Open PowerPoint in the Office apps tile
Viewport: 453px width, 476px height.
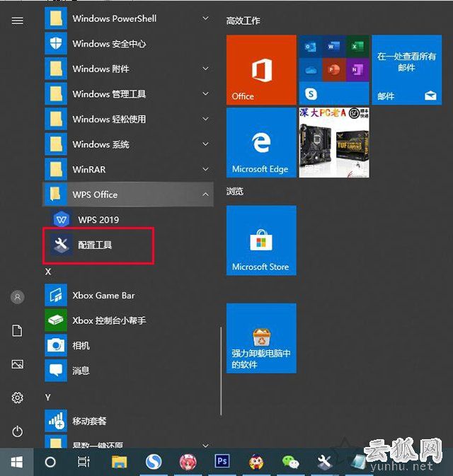pyautogui.click(x=334, y=70)
